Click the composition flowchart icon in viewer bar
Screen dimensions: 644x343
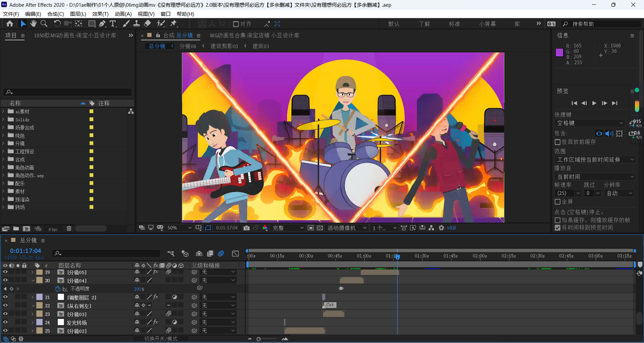[431, 228]
